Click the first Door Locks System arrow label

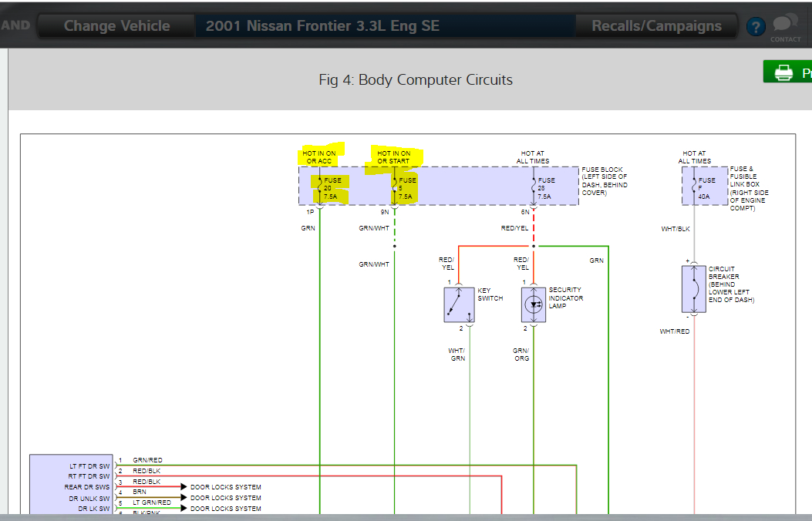(x=226, y=487)
